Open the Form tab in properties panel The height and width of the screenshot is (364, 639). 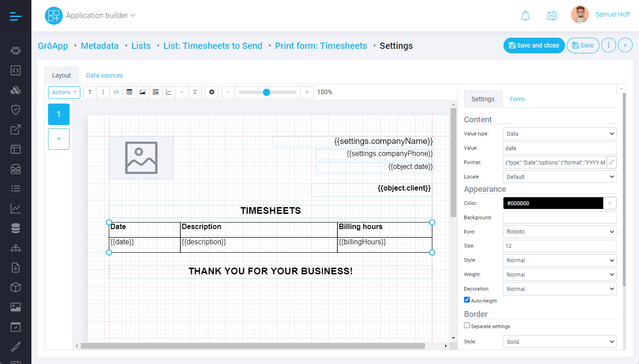coord(517,99)
